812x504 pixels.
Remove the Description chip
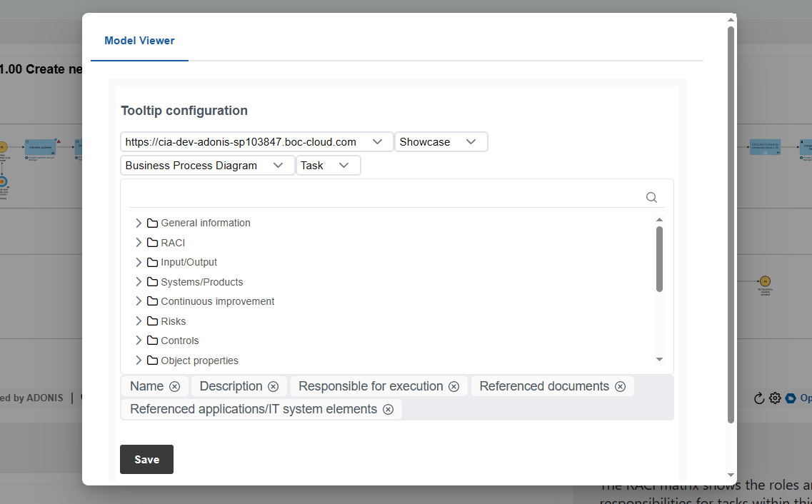pyautogui.click(x=272, y=385)
